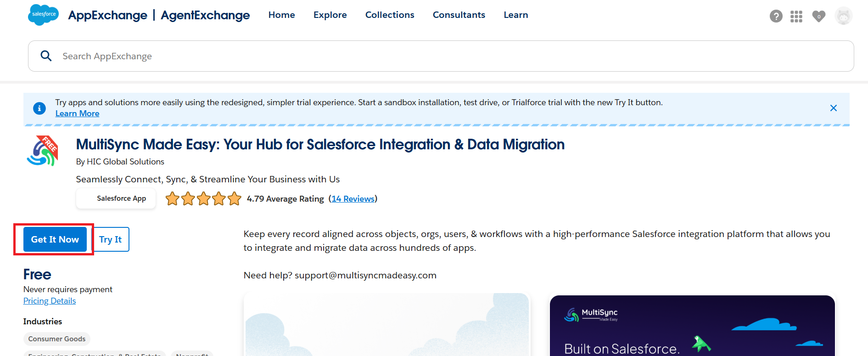
Task: Click the AppExchange title link
Action: click(108, 15)
